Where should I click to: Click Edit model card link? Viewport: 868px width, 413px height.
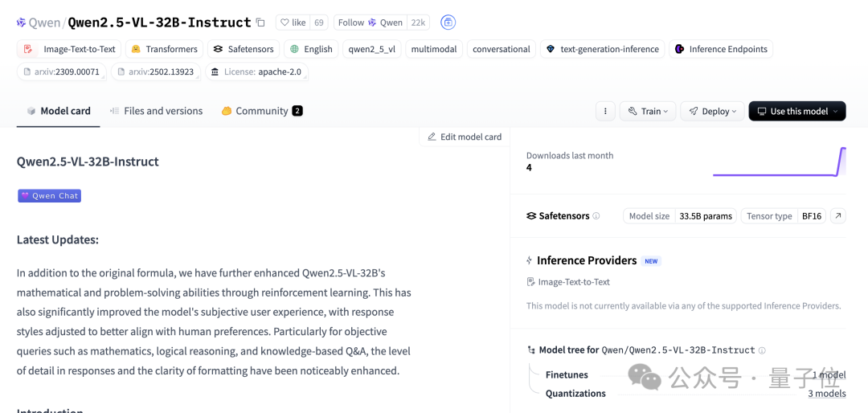pos(465,137)
